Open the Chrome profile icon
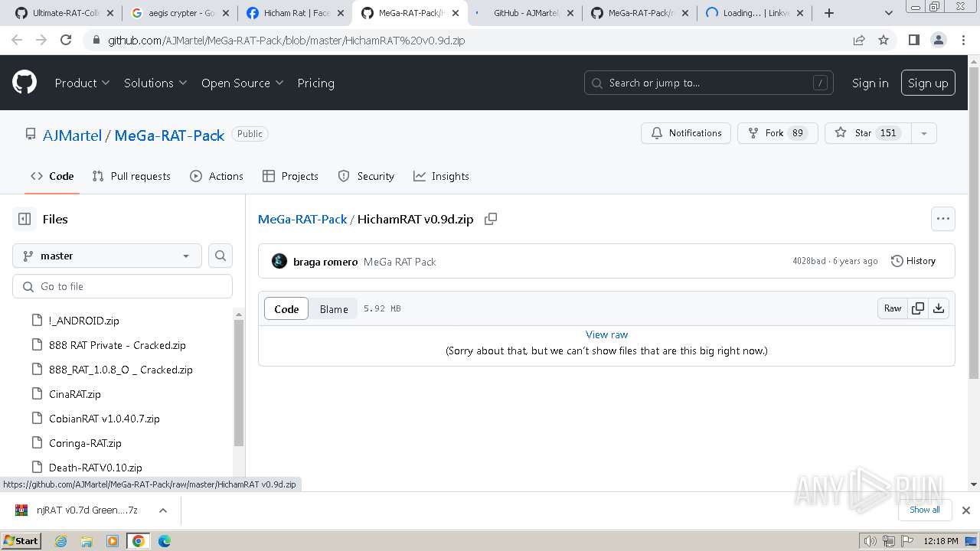The width and height of the screenshot is (980, 551). click(x=938, y=40)
